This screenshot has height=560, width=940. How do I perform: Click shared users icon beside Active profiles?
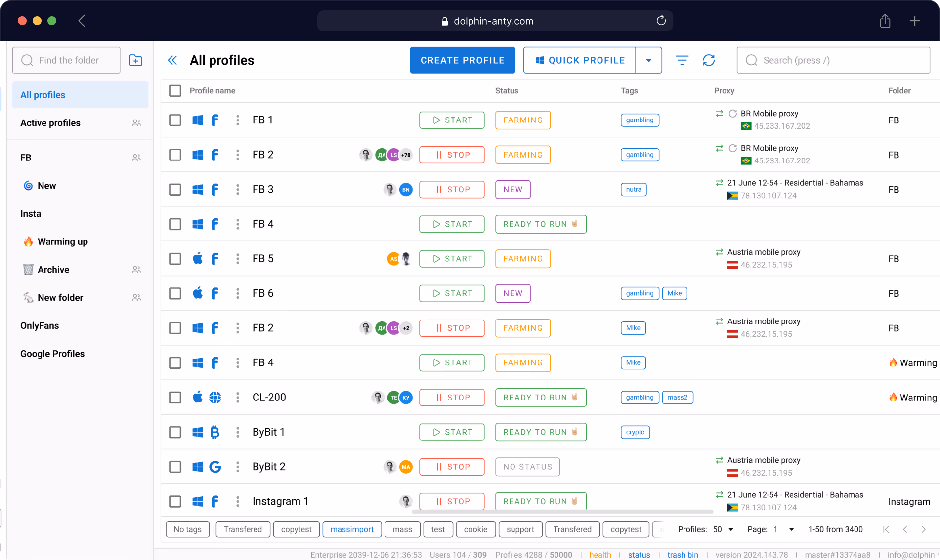click(x=136, y=123)
